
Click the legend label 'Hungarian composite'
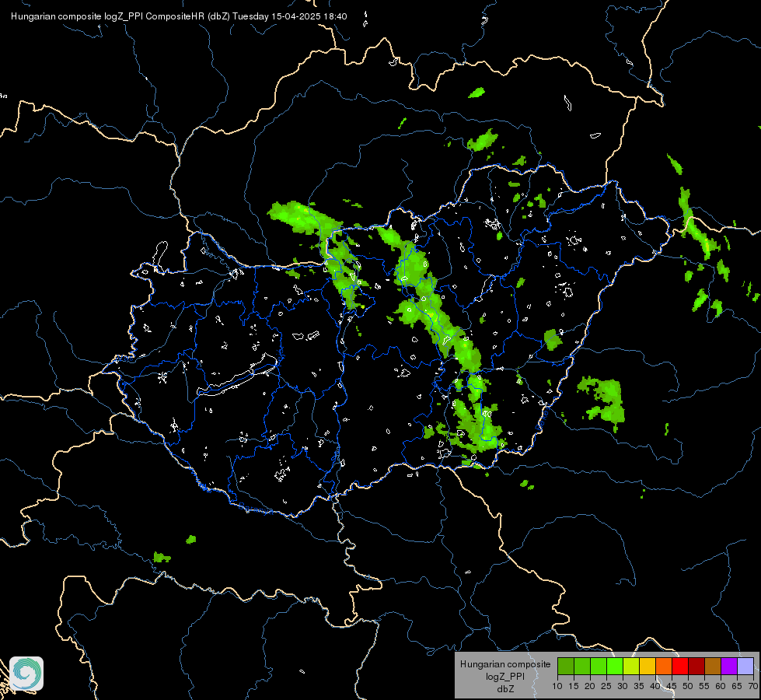505,664
